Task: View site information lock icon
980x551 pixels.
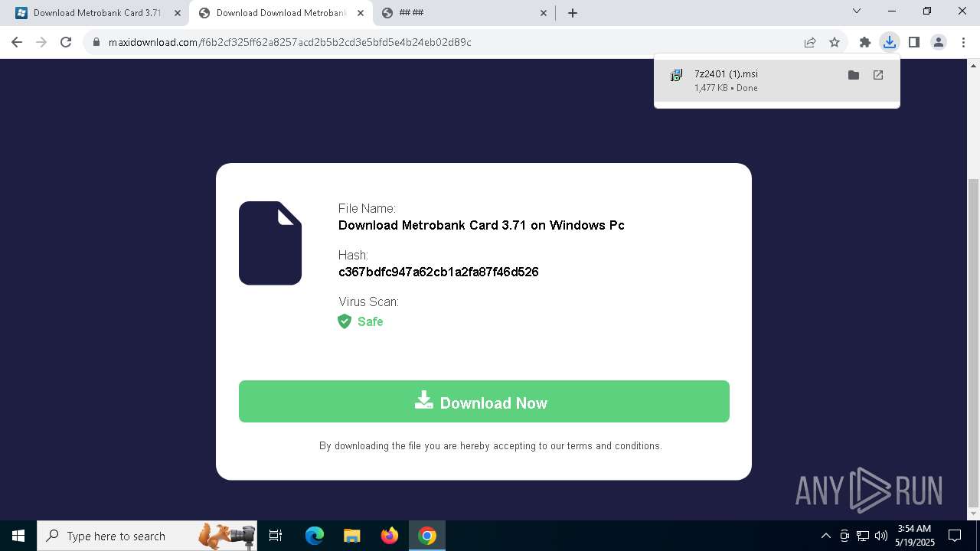Action: tap(96, 42)
